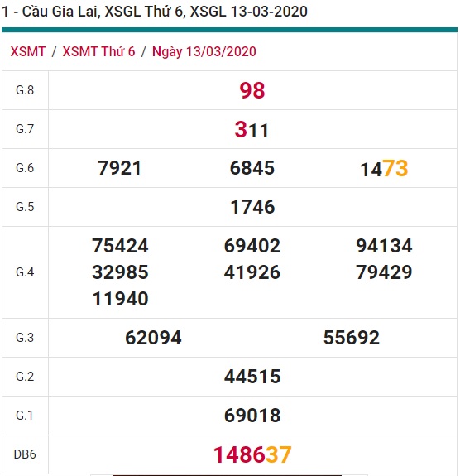Image resolution: width=460 pixels, height=476 pixels.
Task: Open the XSMT breadcrumb link
Action: click(28, 51)
